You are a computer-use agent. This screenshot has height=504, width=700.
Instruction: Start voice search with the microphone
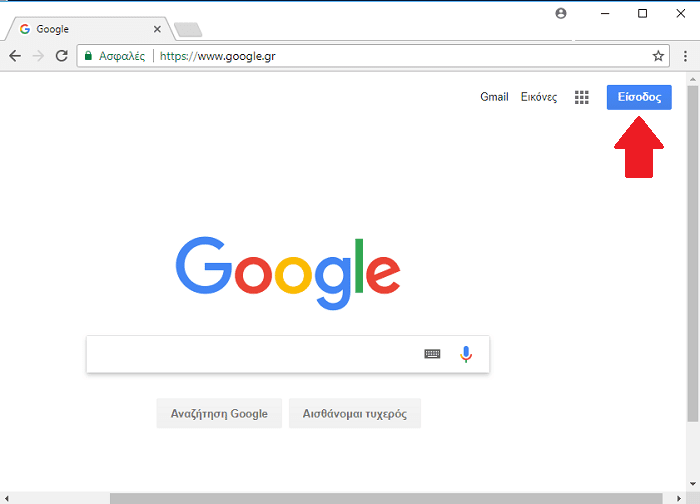click(466, 354)
